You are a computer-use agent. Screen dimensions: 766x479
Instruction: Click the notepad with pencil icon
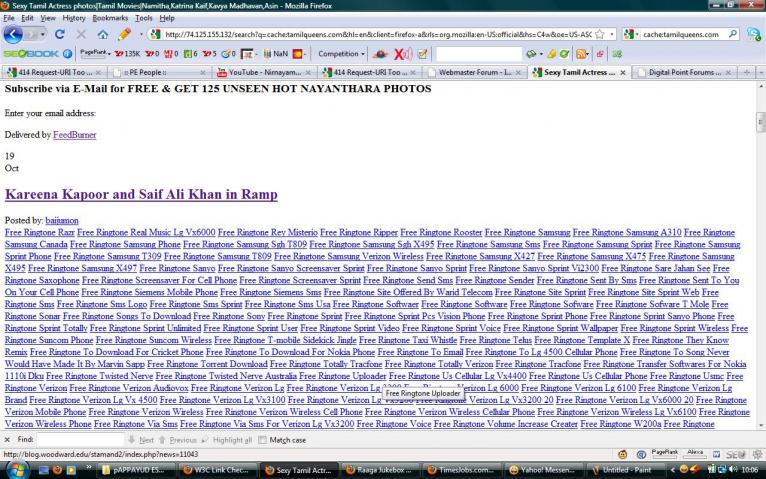pyautogui.click(x=423, y=54)
